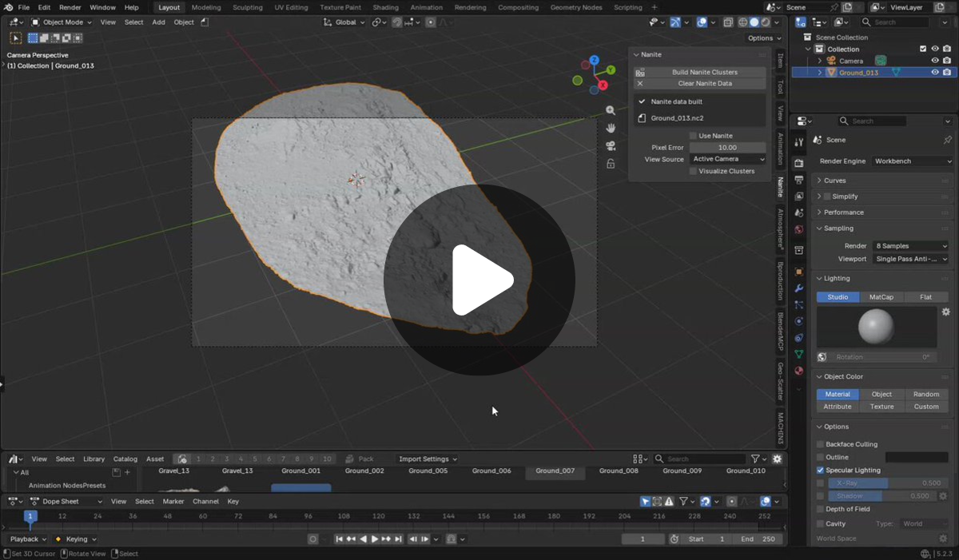The width and height of the screenshot is (959, 560).
Task: Disable the Specular Lighting checkbox
Action: tap(820, 471)
